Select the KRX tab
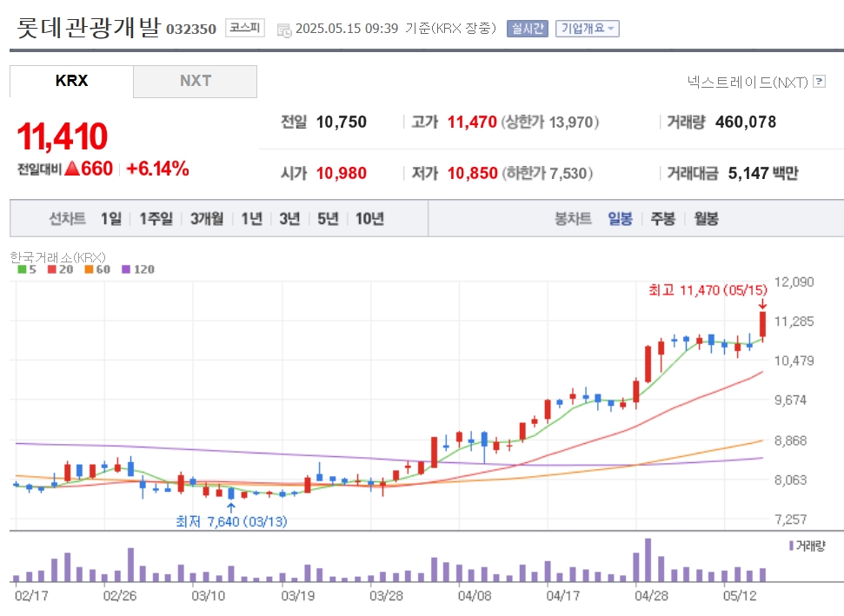844x616 pixels. 71,82
